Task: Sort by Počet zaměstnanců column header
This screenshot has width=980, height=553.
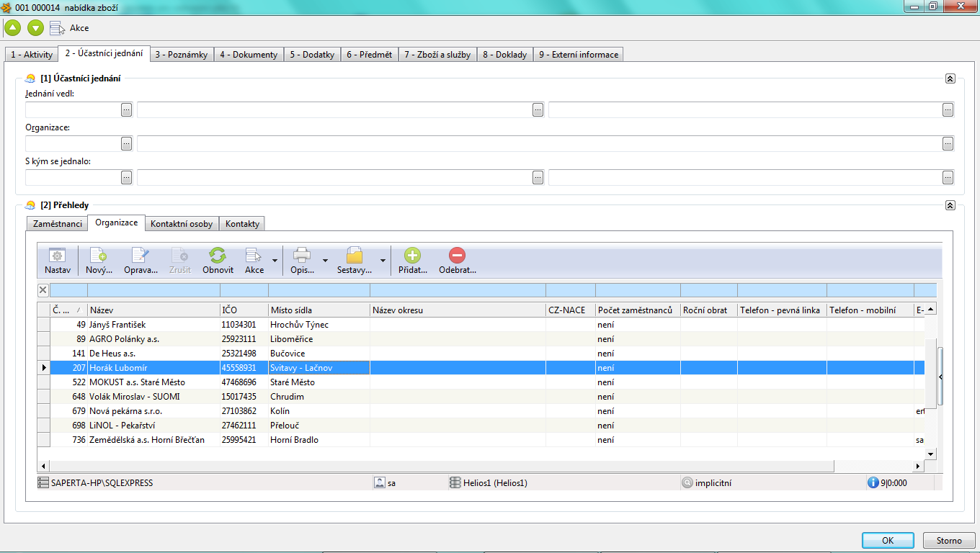Action: point(638,310)
